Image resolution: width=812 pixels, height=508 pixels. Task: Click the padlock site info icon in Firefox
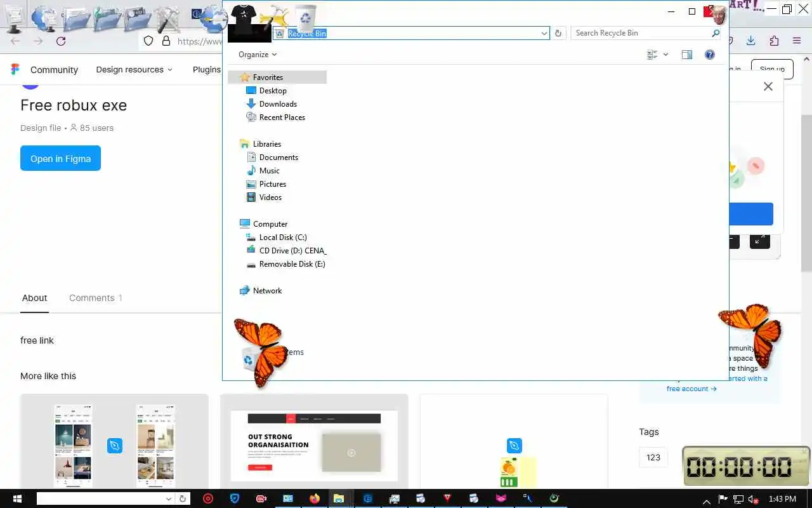click(x=166, y=41)
